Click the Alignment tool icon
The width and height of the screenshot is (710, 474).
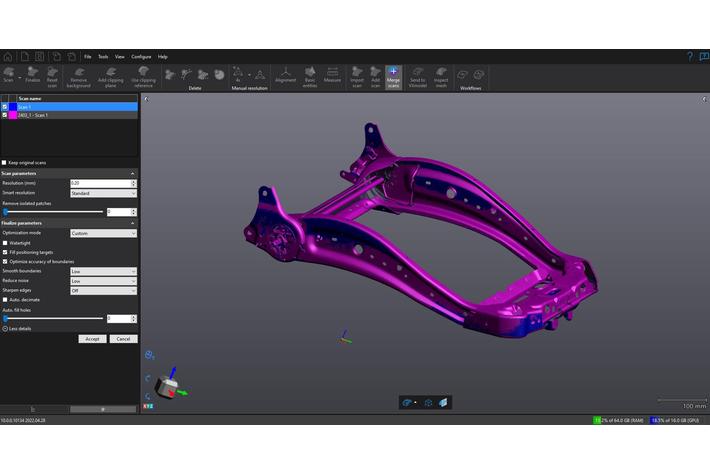(286, 76)
